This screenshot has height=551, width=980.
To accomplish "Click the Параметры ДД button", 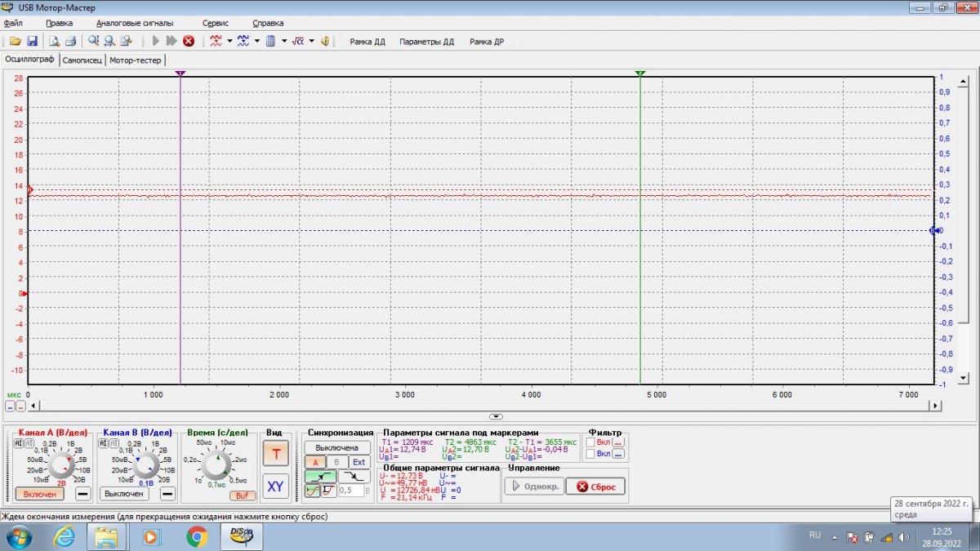I will (x=426, y=42).
